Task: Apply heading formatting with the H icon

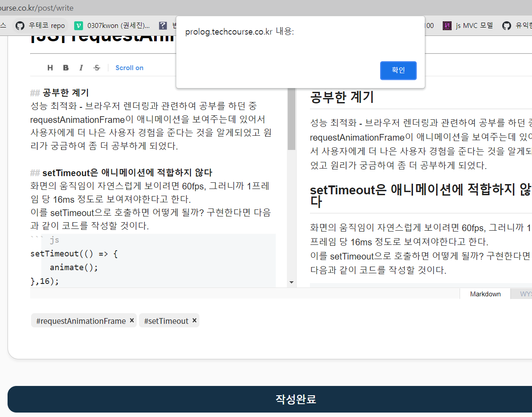Action: pos(50,67)
